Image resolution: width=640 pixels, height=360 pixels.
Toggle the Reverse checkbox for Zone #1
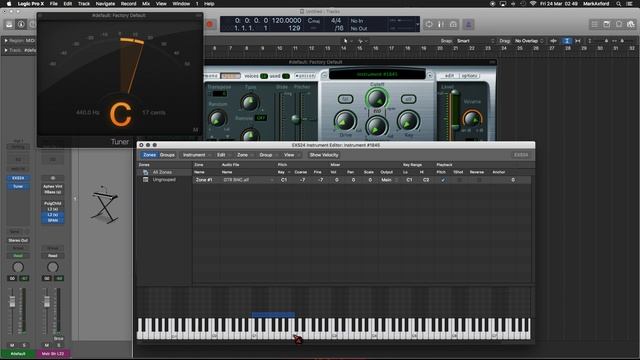(x=479, y=180)
